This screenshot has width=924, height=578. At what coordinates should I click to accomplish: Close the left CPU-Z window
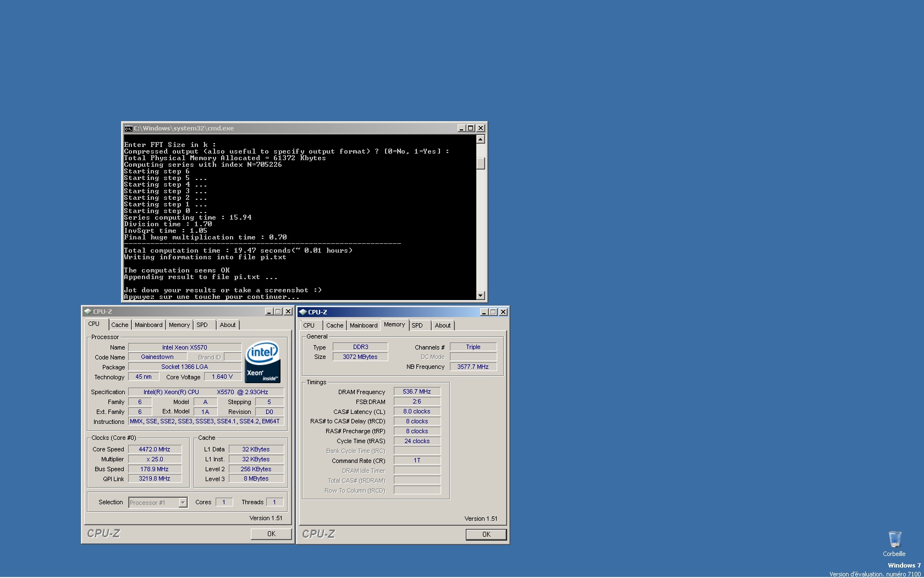tap(288, 312)
